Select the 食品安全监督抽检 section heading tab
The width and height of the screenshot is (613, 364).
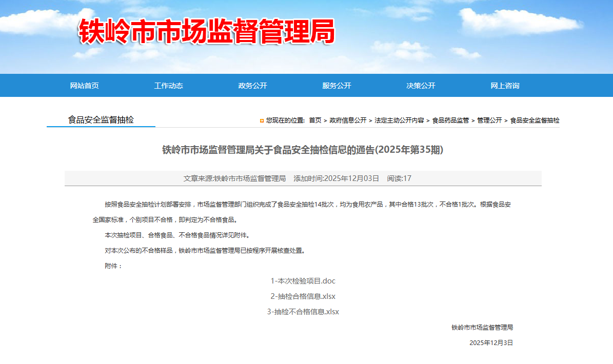pos(101,119)
